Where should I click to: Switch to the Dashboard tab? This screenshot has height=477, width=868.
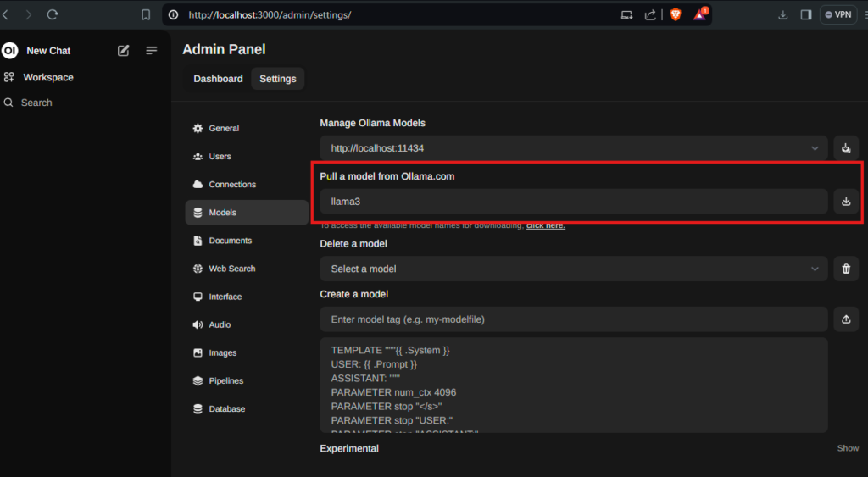(218, 79)
